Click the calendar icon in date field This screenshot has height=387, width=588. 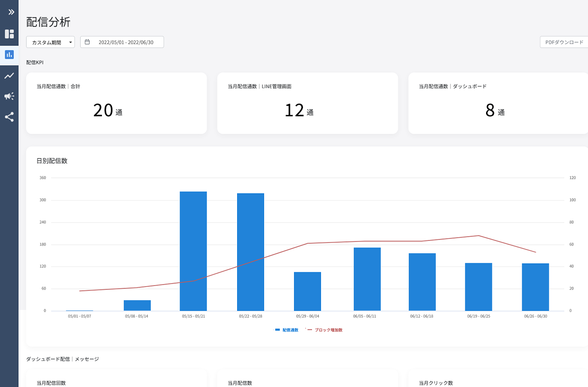[x=87, y=42]
